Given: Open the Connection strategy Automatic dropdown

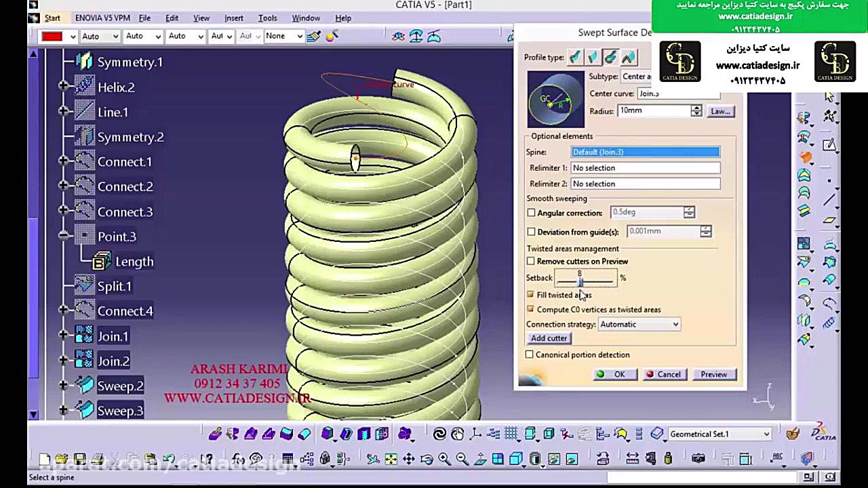Looking at the screenshot, I should click(x=639, y=324).
